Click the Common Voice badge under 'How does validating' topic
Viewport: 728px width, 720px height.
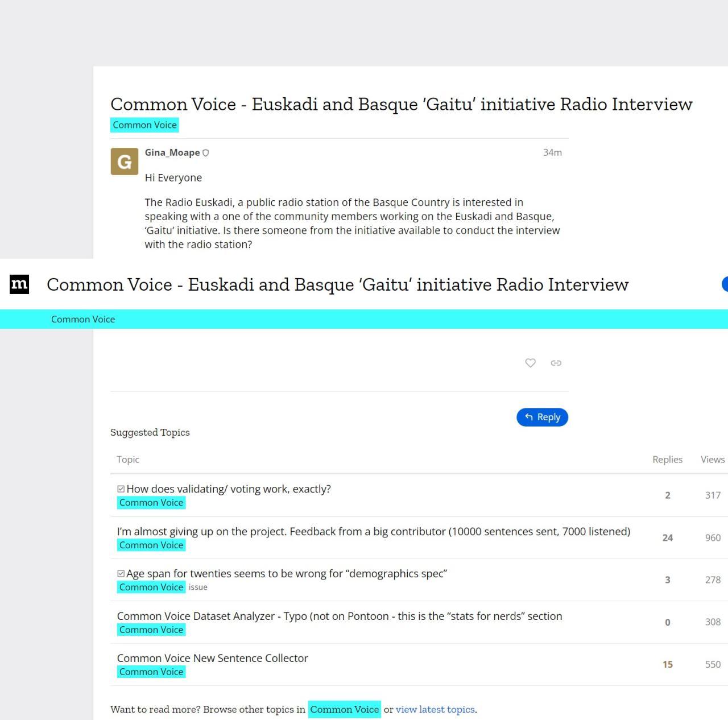click(151, 503)
